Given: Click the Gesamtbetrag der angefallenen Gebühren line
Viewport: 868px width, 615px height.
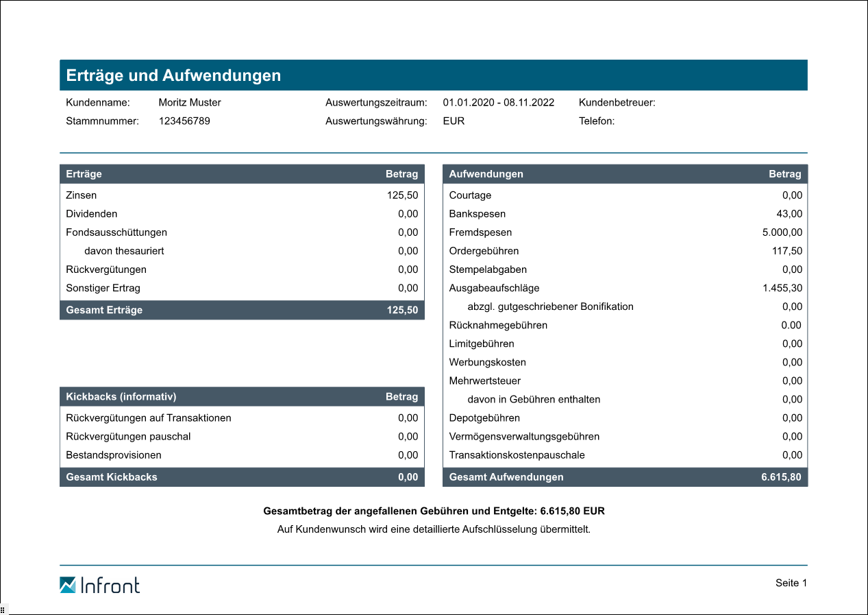Looking at the screenshot, I should [434, 511].
